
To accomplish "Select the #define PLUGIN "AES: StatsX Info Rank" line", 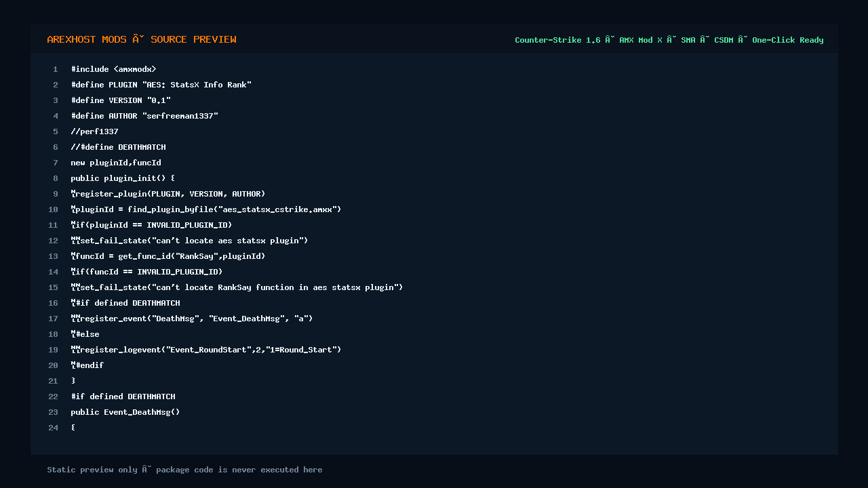I will coord(161,85).
